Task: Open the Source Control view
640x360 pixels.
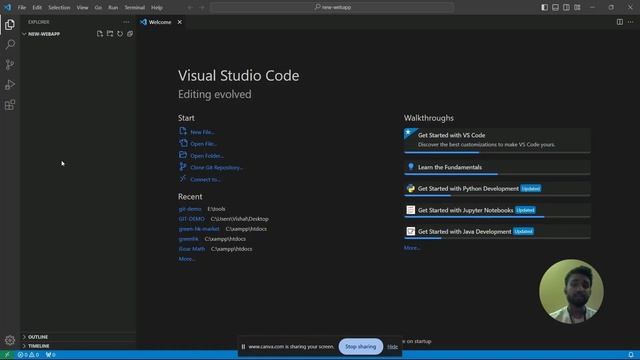Action: pos(10,64)
